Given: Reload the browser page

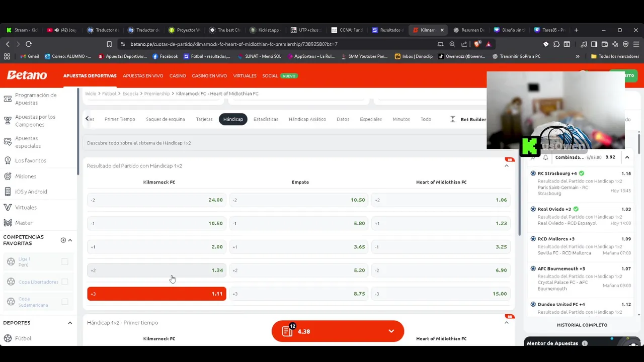Looking at the screenshot, I should pos(29,44).
